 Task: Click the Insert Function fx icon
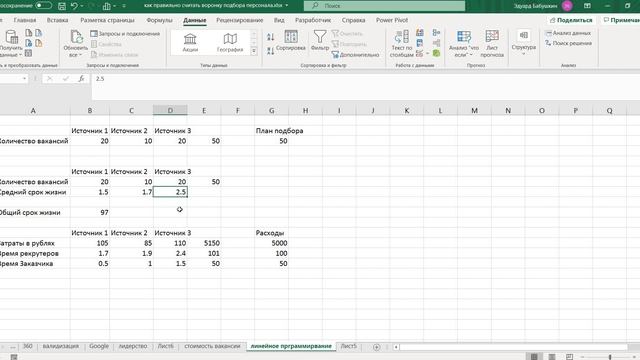click(81, 78)
